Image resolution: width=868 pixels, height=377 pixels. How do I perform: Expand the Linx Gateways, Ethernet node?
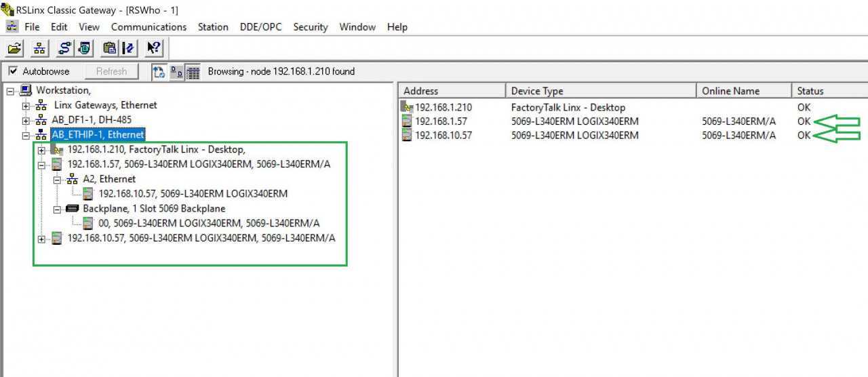pyautogui.click(x=26, y=106)
